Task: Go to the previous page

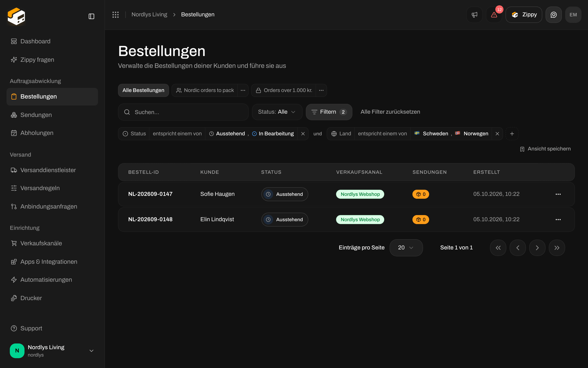Action: (518, 248)
